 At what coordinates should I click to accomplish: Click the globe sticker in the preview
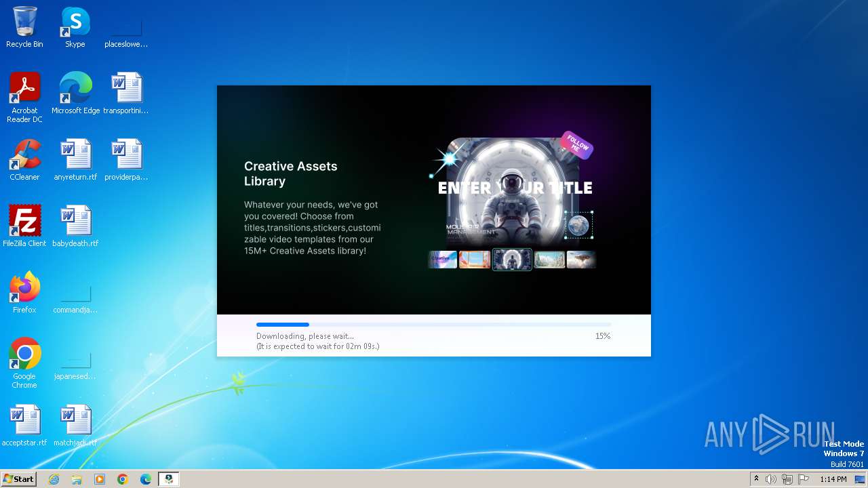pos(578,225)
